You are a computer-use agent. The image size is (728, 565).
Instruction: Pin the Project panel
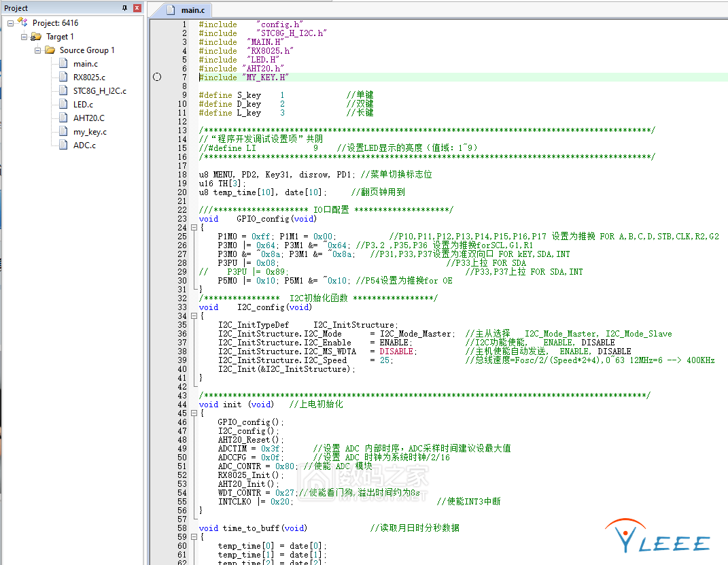point(124,8)
